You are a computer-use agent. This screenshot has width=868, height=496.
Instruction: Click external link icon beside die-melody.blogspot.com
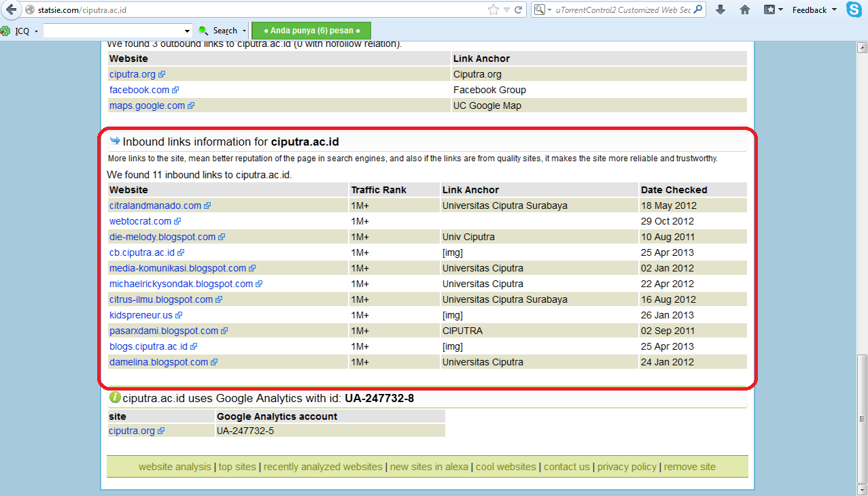222,237
